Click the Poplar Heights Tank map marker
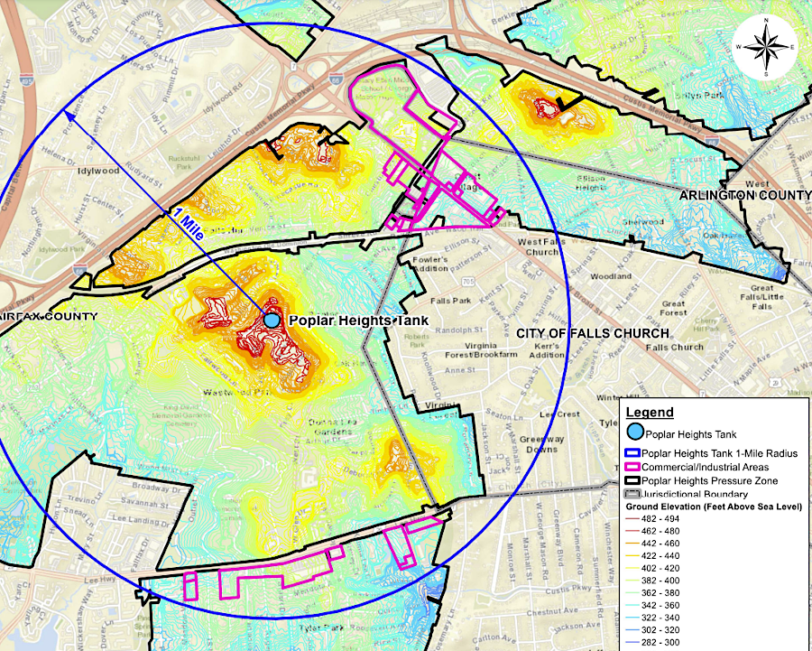 point(272,319)
